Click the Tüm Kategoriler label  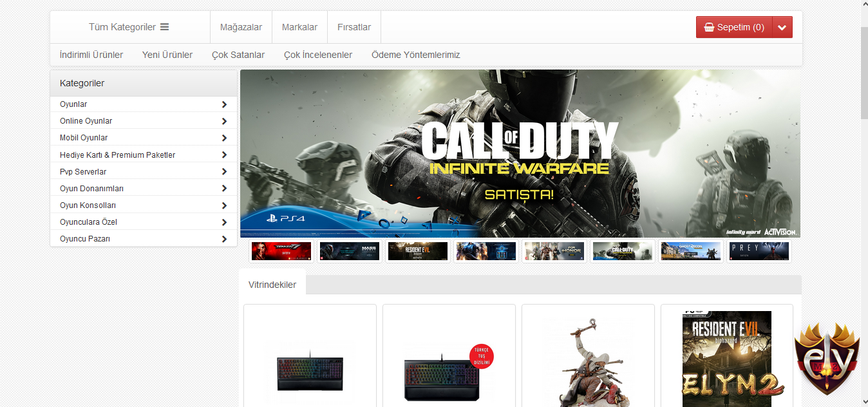coord(122,27)
